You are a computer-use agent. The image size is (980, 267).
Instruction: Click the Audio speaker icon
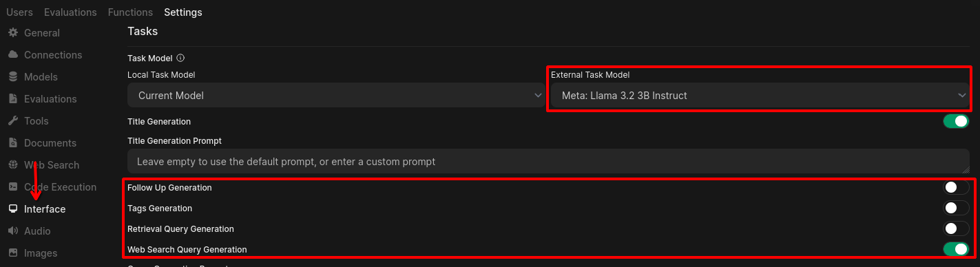pos(12,231)
